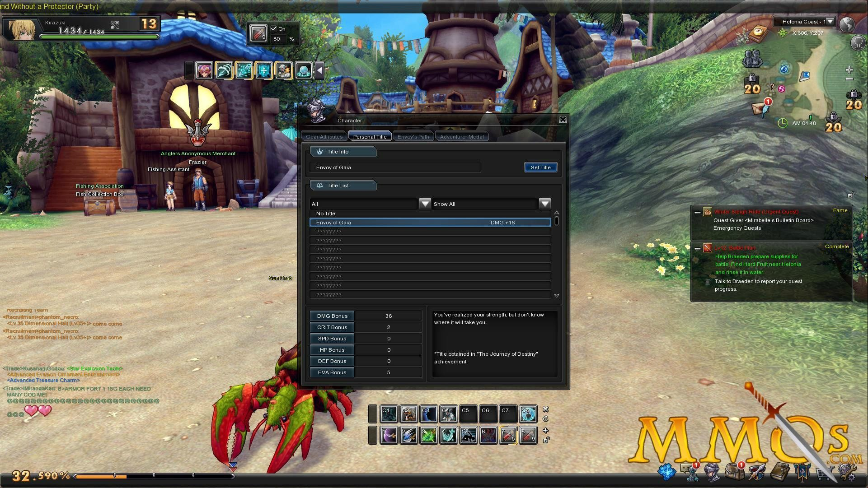Click the hotbar plus icon to add row
Image resolution: width=868 pixels, height=488 pixels.
click(x=545, y=430)
